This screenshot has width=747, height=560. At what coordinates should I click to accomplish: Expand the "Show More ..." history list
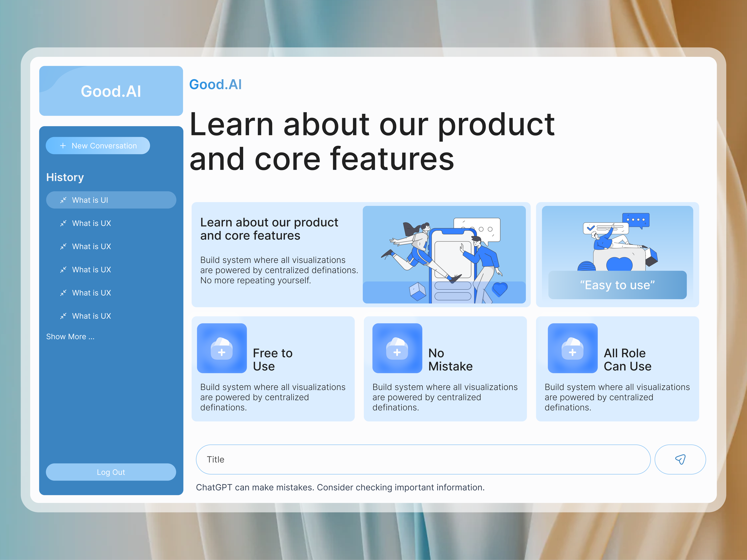(70, 336)
